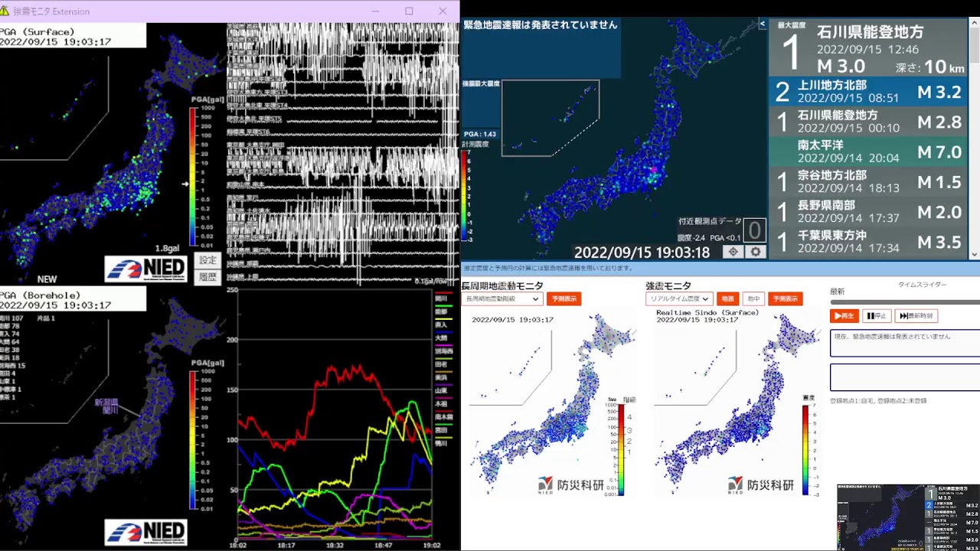Screen dimensions: 980x551
Task: Open the gear settings icon near the timestamp
Action: point(756,252)
